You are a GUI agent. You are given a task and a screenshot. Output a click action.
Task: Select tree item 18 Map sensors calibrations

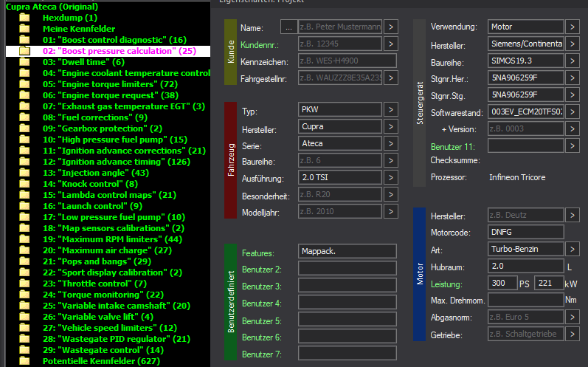click(x=114, y=227)
